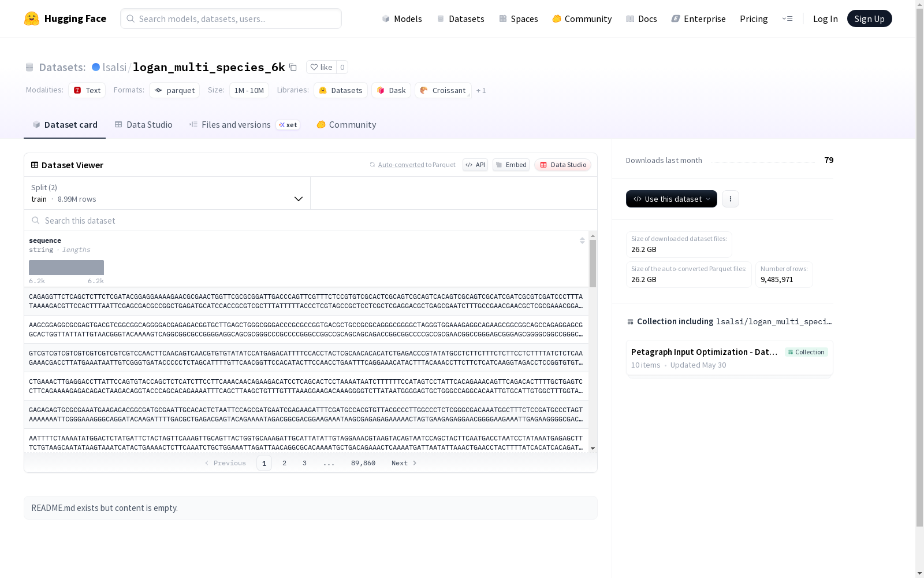924x578 pixels.
Task: Switch to the Dataset card tab
Action: click(65, 124)
